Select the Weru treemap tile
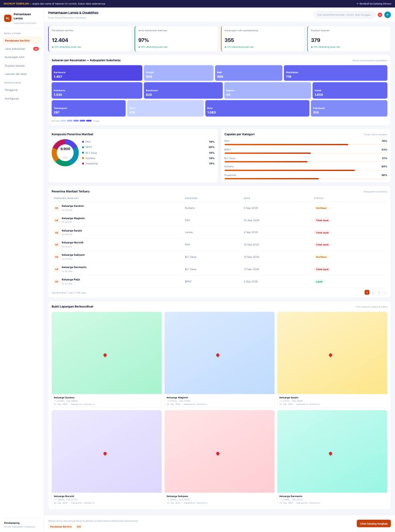395x532 pixels. 165,109
